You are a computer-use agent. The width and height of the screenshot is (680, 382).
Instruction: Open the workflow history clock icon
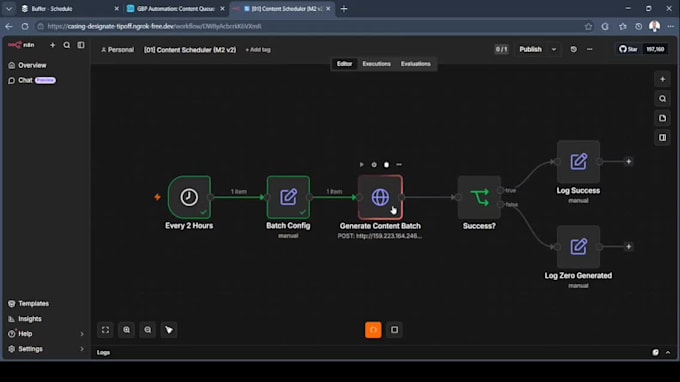click(x=574, y=49)
